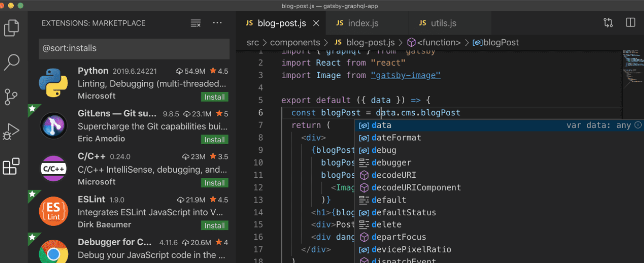
Task: Click the Python extension logo
Action: click(53, 83)
